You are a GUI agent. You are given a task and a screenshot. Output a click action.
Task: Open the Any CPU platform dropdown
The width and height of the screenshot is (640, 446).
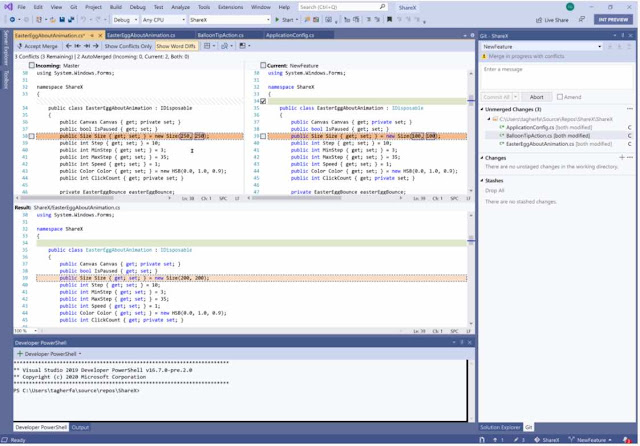point(164,20)
